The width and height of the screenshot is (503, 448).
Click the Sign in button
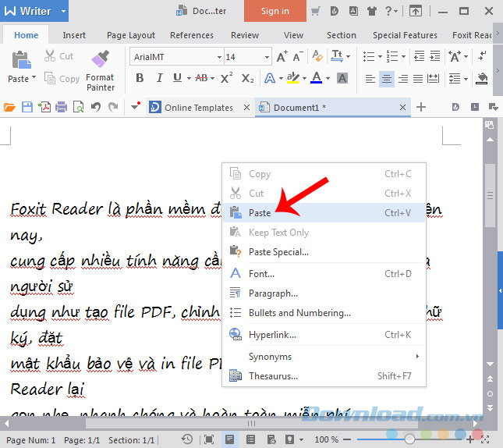(275, 11)
